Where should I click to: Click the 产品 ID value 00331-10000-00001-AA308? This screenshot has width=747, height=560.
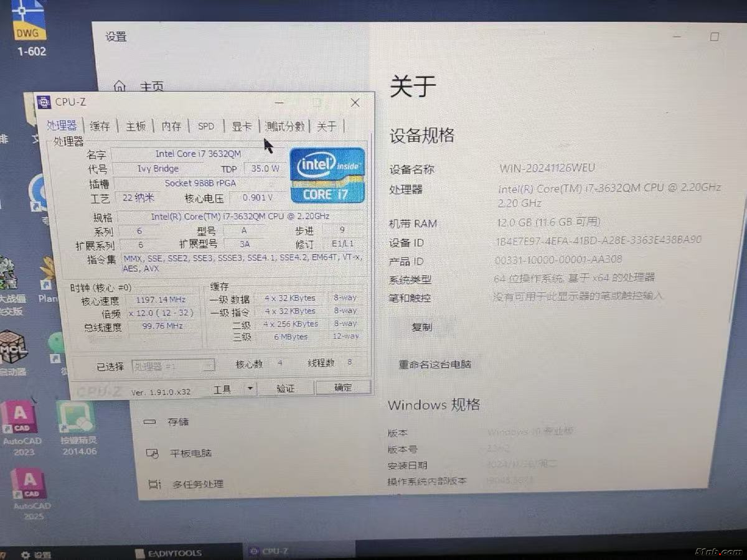(x=558, y=259)
